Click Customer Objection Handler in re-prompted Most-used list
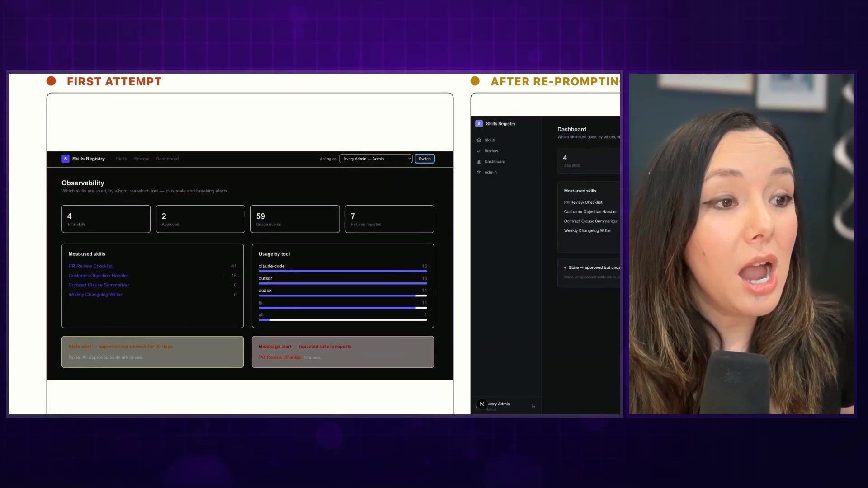Screen dimensions: 868x488 pos(590,212)
